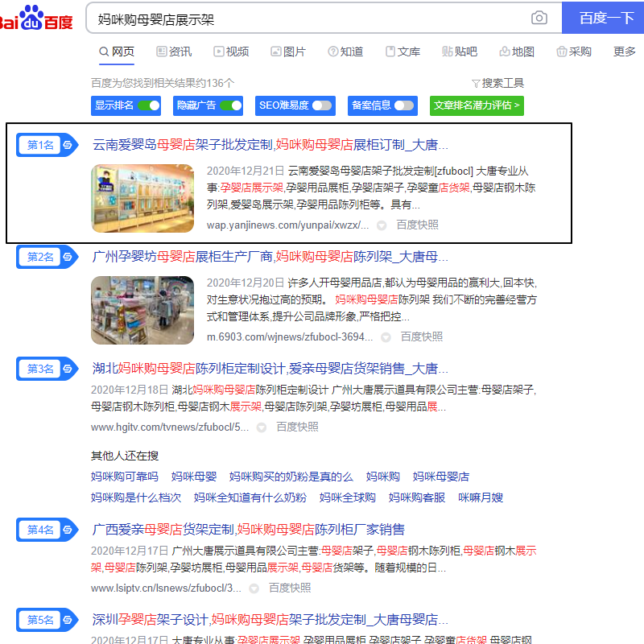Toggle the 显示排名 switch
The image size is (644, 644).
(x=149, y=105)
